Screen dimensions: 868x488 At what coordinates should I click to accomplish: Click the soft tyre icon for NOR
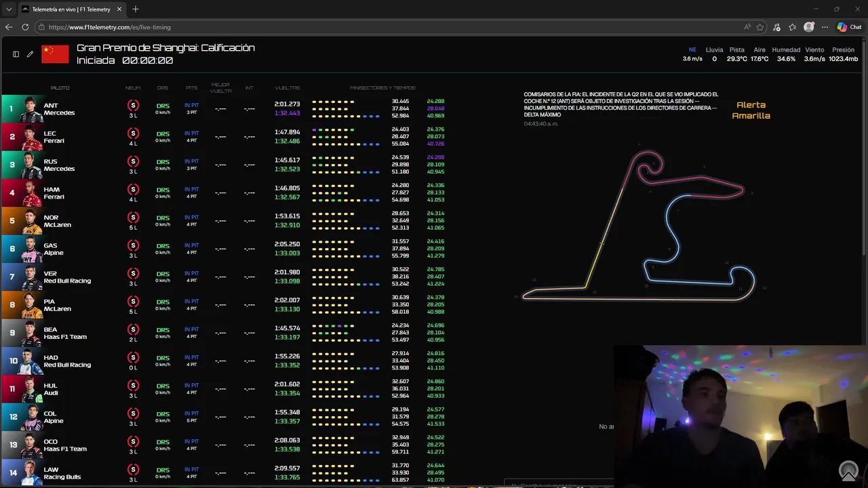coord(133,217)
